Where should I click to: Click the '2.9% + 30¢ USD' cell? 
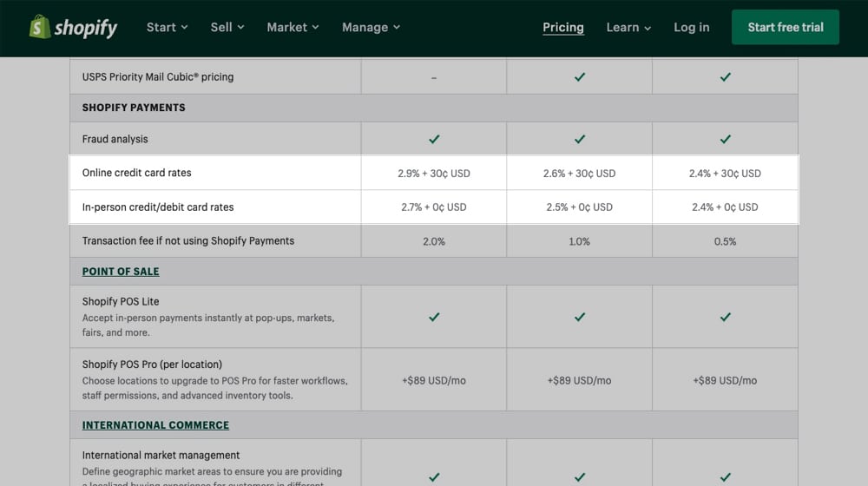tap(434, 174)
